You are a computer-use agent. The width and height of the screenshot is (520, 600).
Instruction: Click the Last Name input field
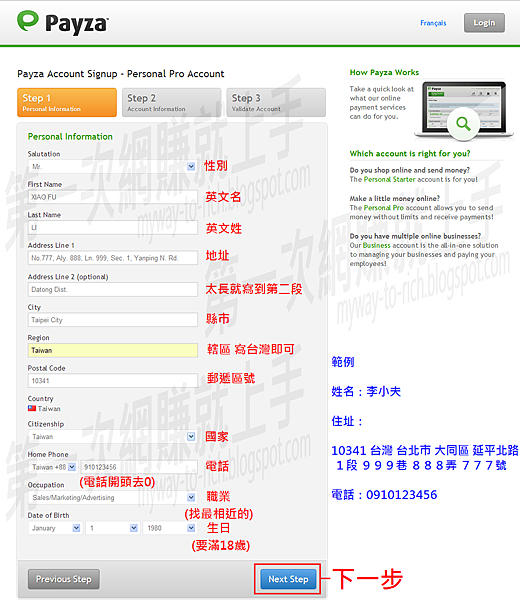[112, 228]
